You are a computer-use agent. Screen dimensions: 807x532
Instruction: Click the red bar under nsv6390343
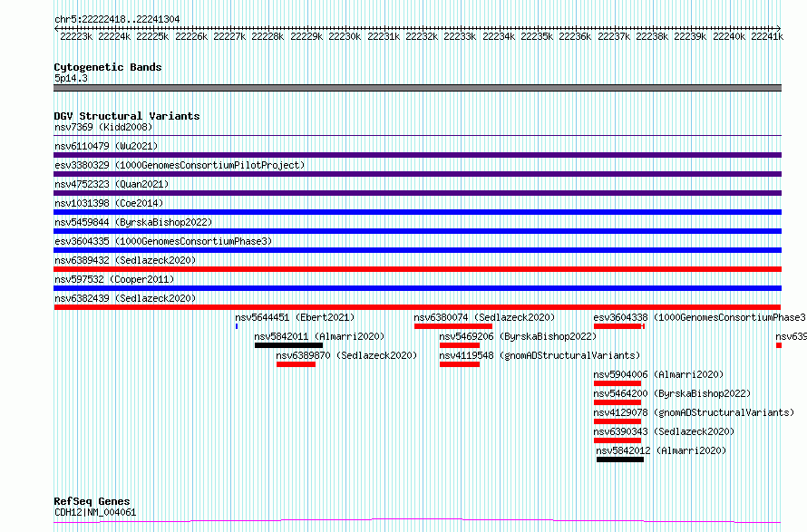(x=617, y=440)
